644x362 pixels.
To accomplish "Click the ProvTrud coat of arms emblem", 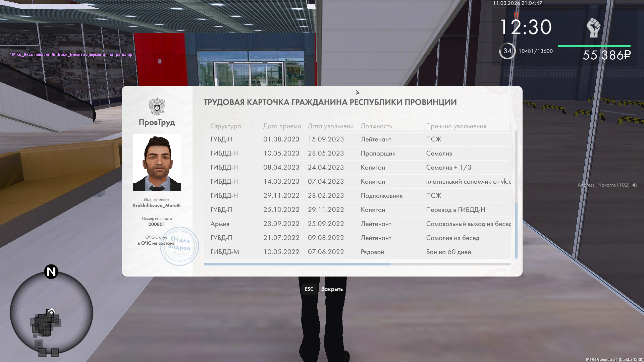I will tap(157, 107).
